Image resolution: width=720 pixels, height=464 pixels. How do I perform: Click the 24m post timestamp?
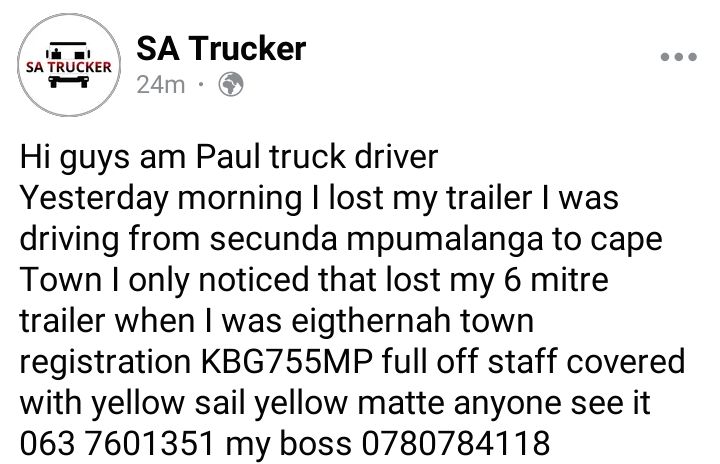(161, 85)
